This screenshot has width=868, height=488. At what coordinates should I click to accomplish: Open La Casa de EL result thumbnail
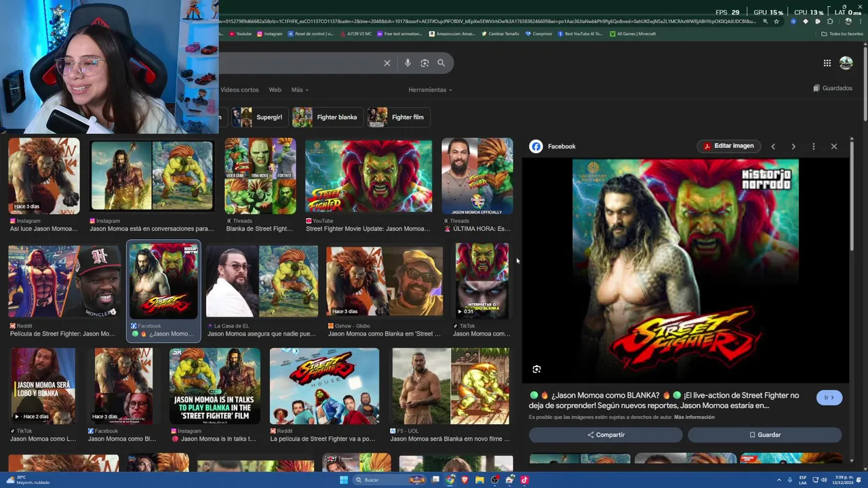tap(262, 281)
